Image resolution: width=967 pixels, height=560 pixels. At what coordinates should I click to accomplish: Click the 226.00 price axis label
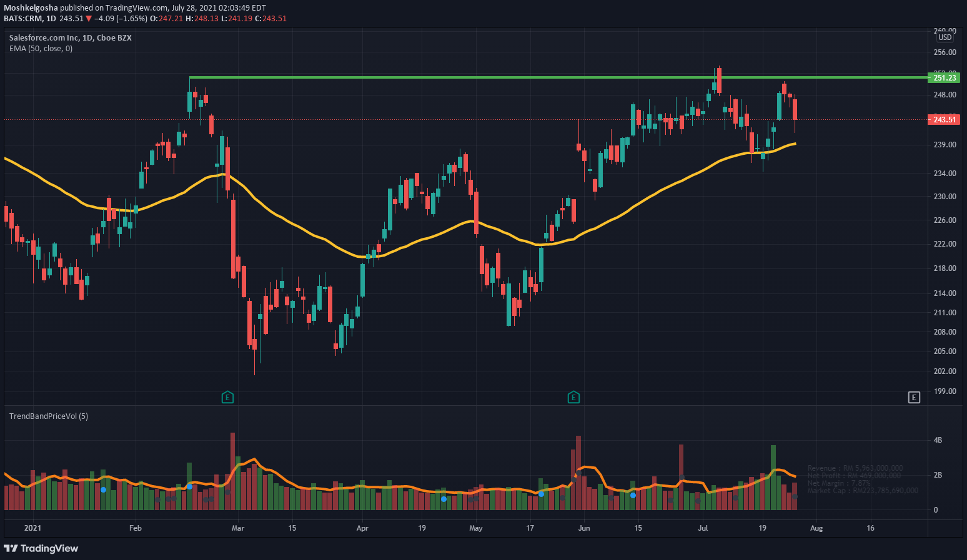[x=945, y=220]
